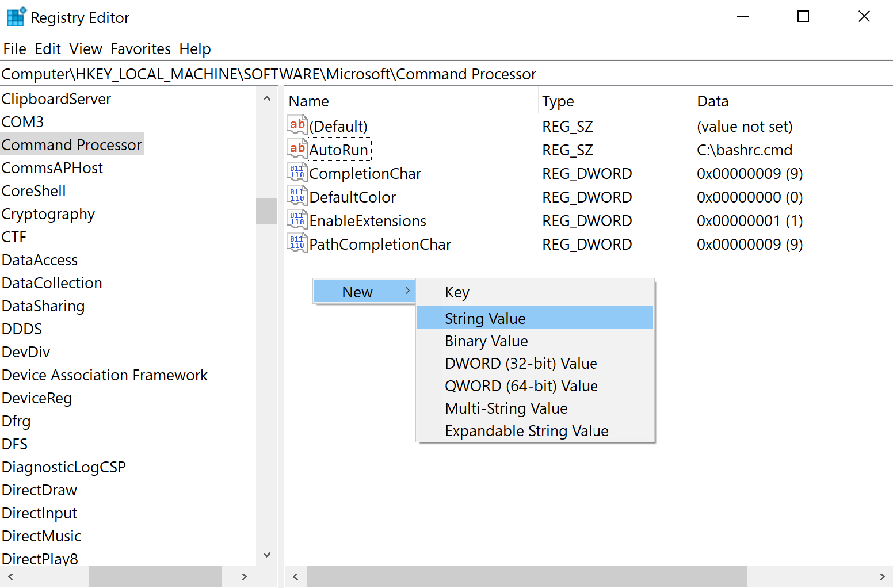Select the DFS key
This screenshot has height=588, width=893.
(x=15, y=444)
